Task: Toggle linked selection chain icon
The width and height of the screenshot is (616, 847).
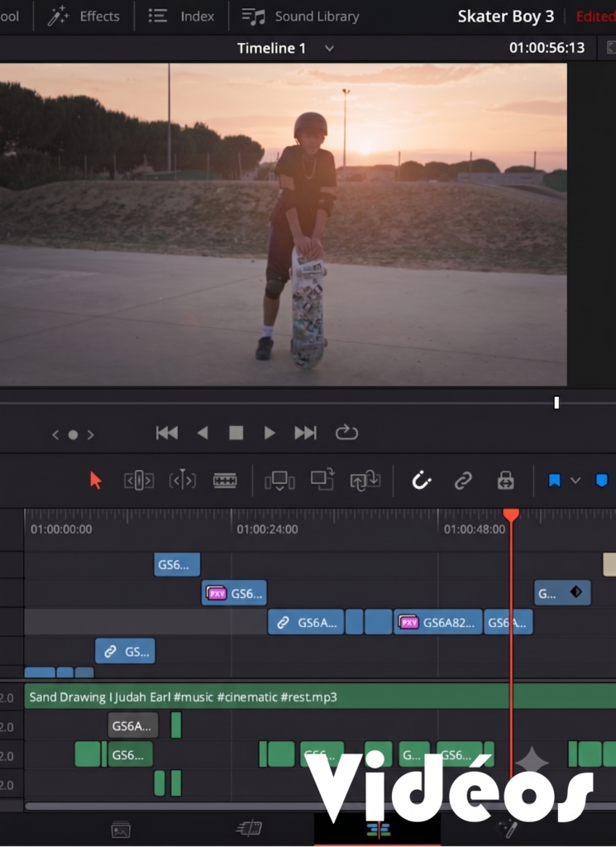Action: [x=463, y=481]
